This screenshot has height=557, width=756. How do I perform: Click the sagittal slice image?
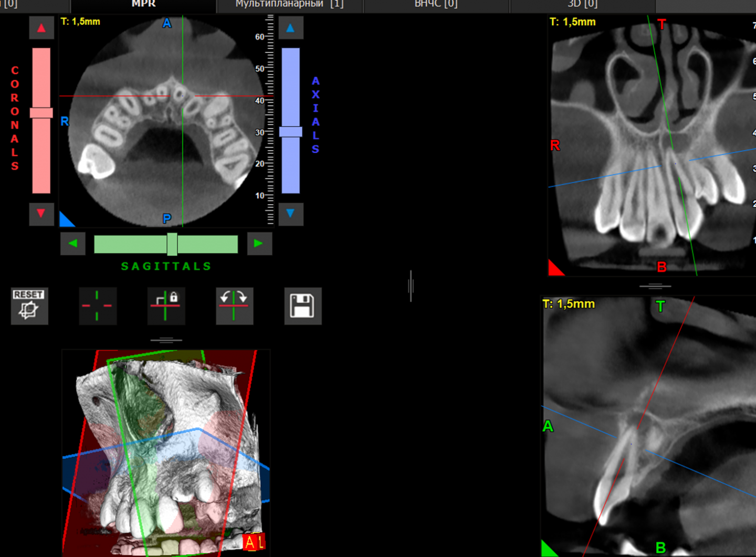click(x=648, y=426)
